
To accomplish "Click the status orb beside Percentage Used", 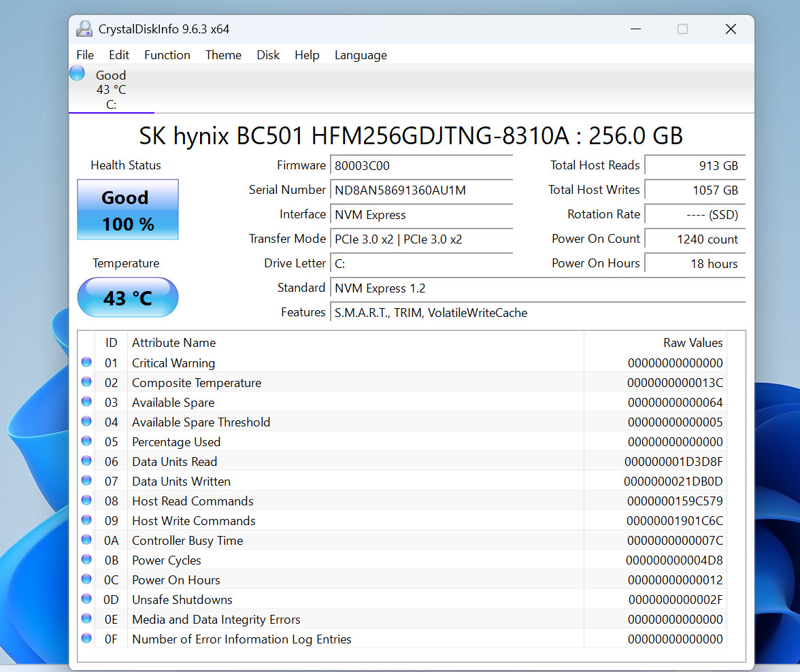I will [x=87, y=441].
